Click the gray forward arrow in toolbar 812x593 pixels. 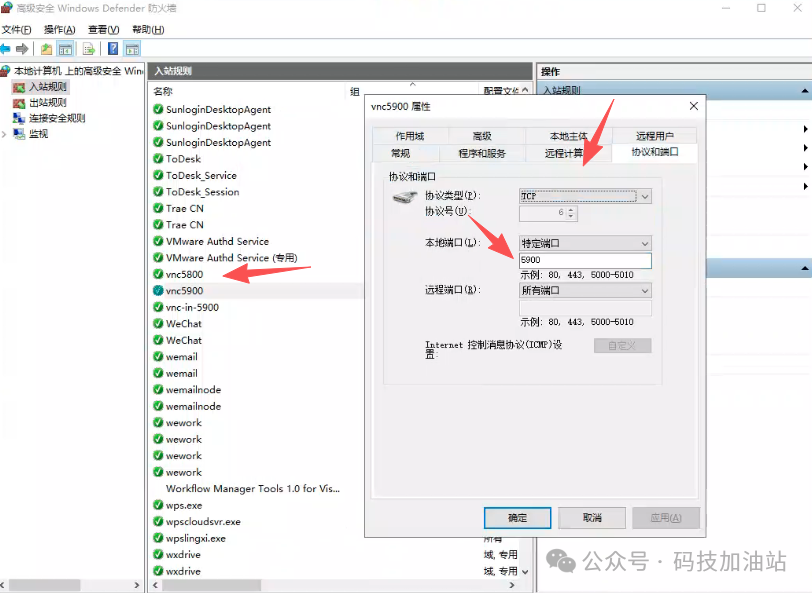click(x=22, y=49)
